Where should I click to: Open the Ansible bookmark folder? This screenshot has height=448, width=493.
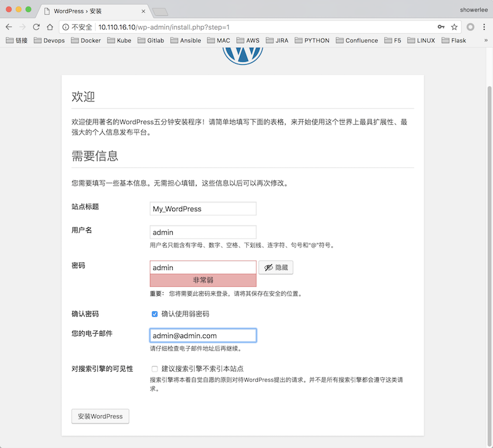pyautogui.click(x=186, y=40)
